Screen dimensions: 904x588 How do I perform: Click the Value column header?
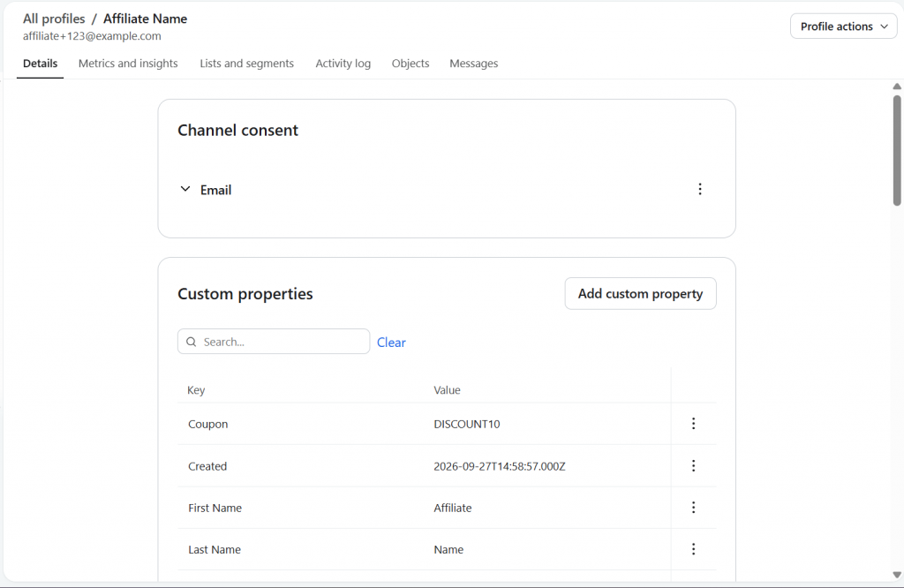pyautogui.click(x=447, y=390)
